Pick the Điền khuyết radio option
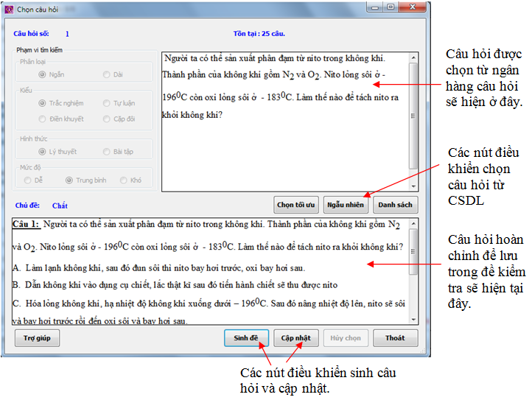This screenshot has height=400, width=532. coord(42,119)
